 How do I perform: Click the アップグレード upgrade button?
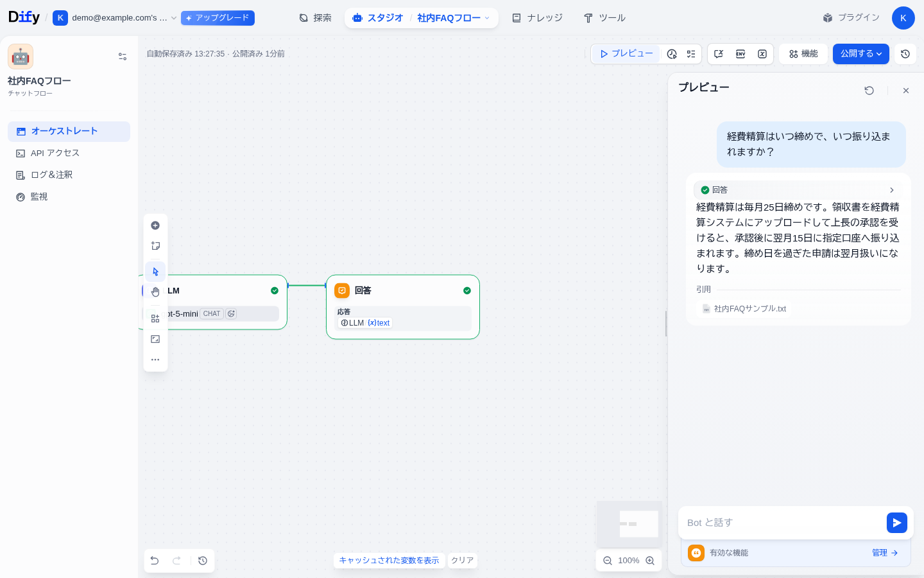coord(218,18)
